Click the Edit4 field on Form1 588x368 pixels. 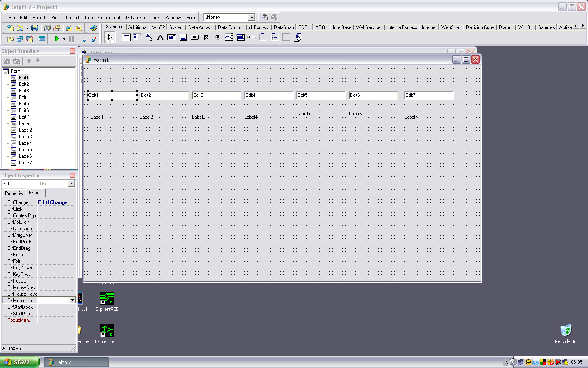click(269, 95)
